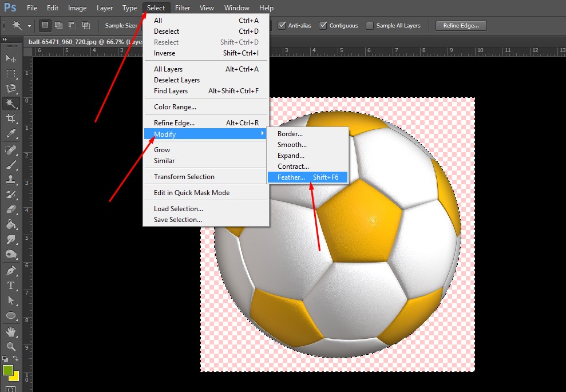Choose Edit in Quick Mask Mode
The image size is (566, 392).
tap(206, 193)
